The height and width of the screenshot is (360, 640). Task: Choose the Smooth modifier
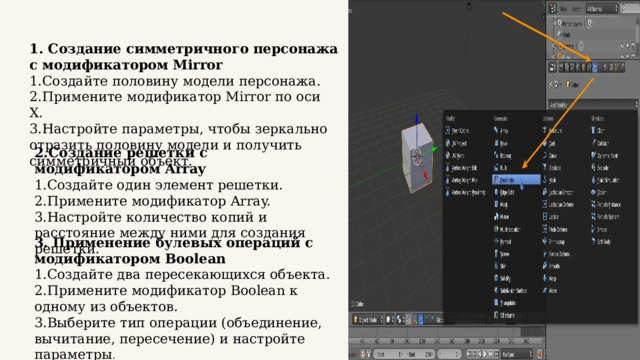551,266
